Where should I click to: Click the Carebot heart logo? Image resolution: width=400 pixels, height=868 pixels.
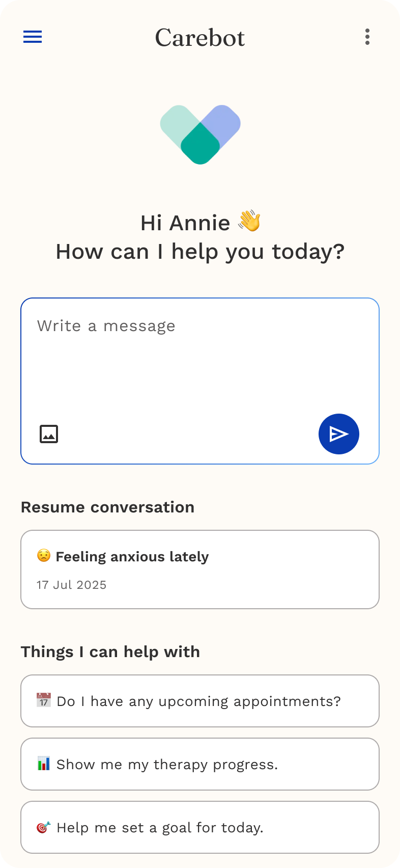pyautogui.click(x=200, y=134)
